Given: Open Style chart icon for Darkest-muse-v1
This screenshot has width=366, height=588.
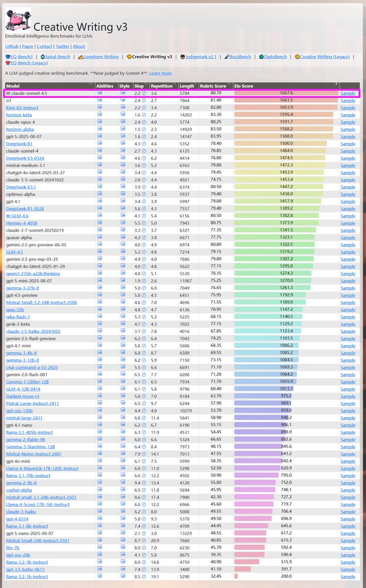Looking at the screenshot, I should coord(123,396).
